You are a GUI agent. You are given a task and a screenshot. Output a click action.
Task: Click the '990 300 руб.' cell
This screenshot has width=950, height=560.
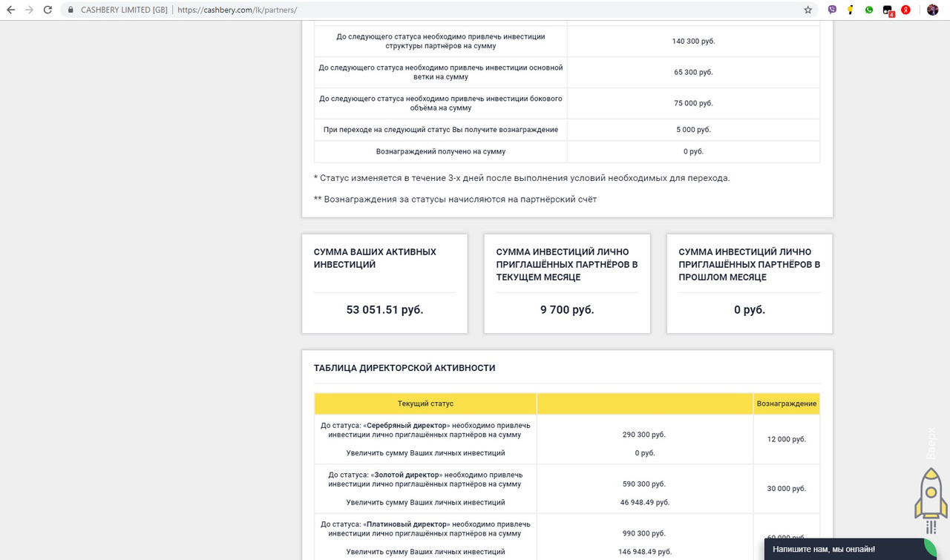coord(643,533)
